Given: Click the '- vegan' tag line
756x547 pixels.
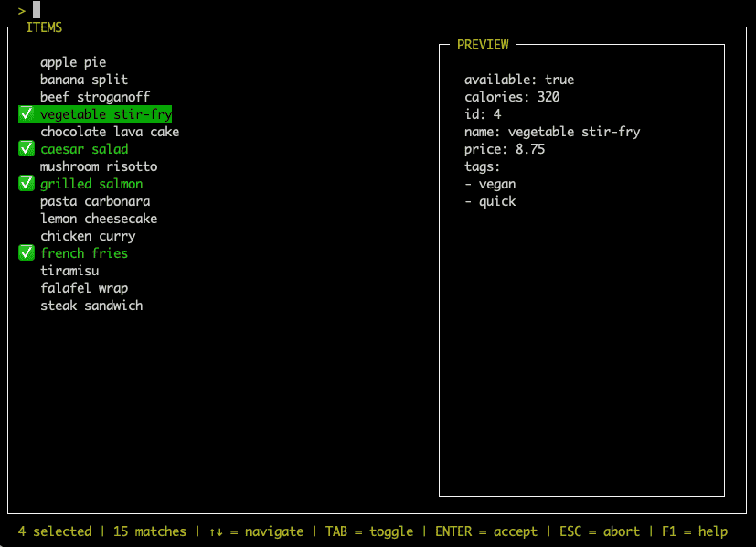Looking at the screenshot, I should point(490,184).
